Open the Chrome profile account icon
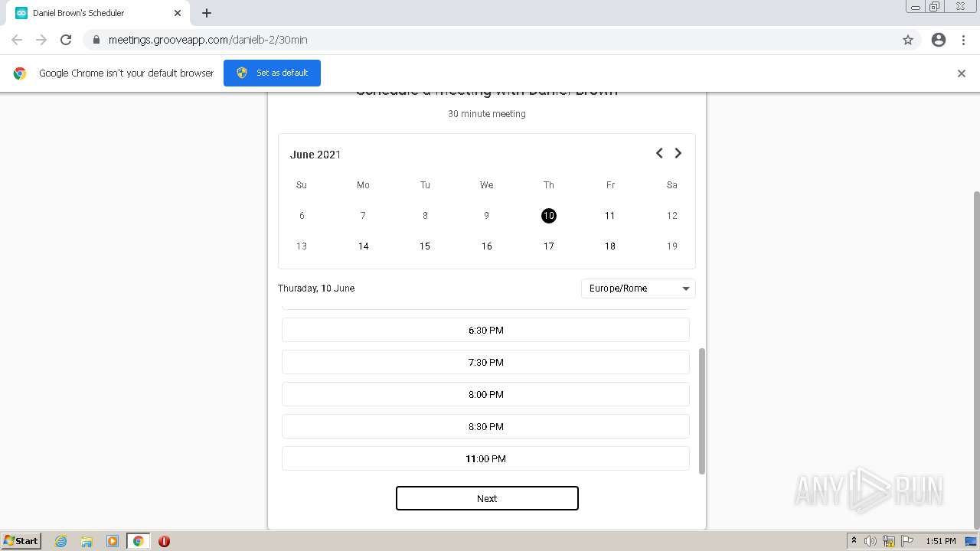 coord(939,40)
